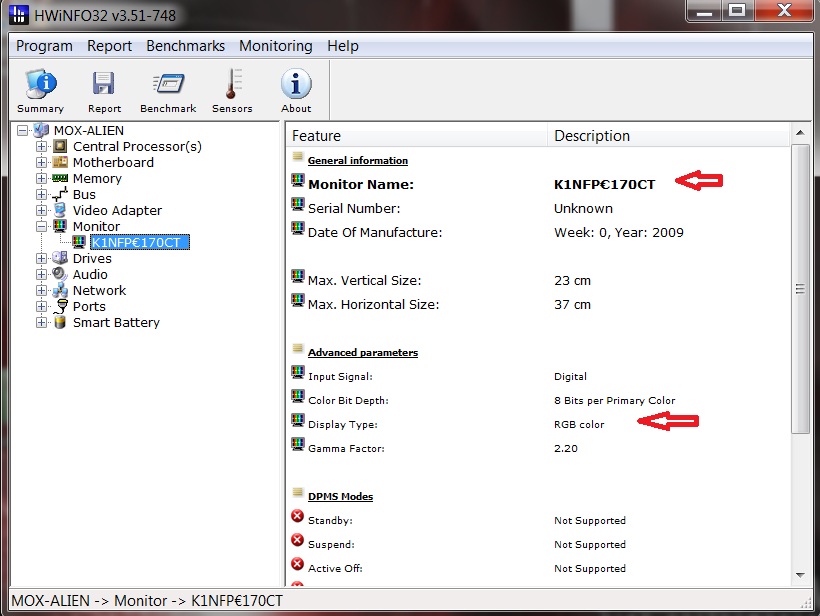The image size is (820, 616).
Task: Click the HWiNFO32 title bar app icon
Action: (19, 15)
